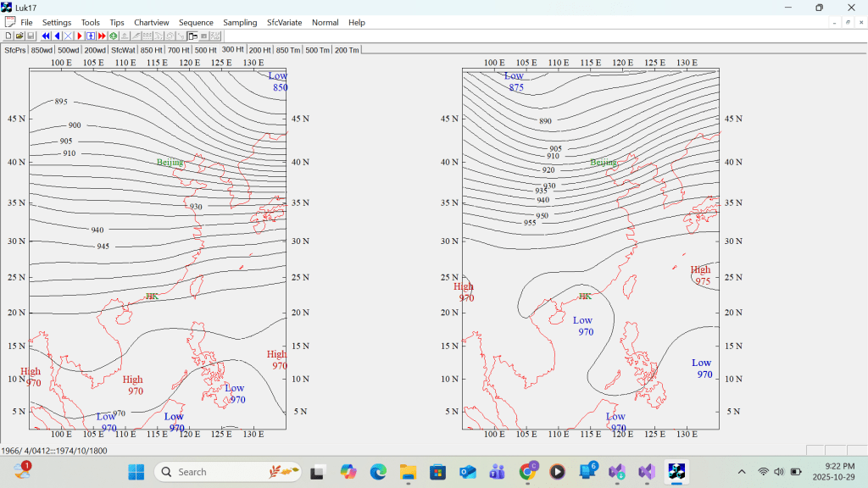Show hidden system tray icons chevron
Screen dimensions: 868x488
pyautogui.click(x=742, y=472)
